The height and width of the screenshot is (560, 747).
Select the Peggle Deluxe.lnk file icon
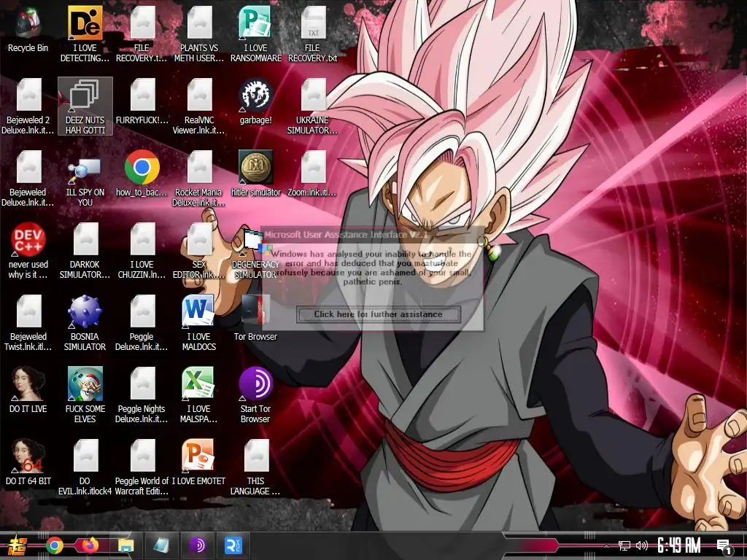(142, 323)
